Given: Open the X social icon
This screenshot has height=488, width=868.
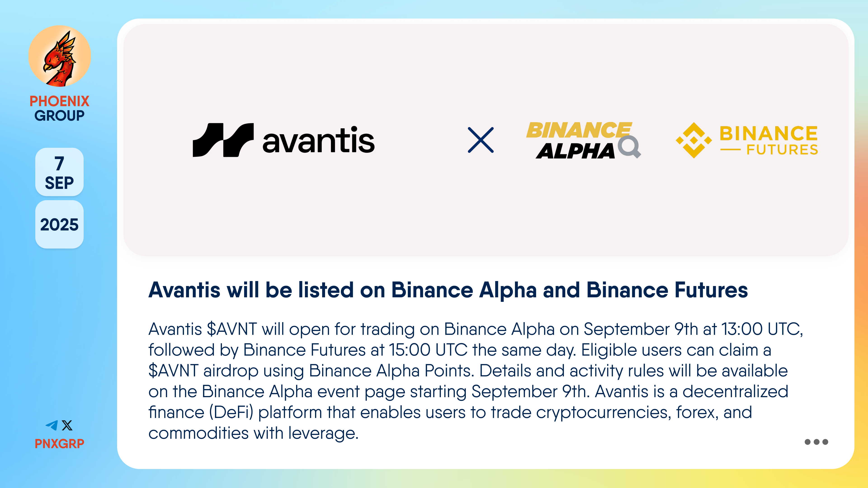Looking at the screenshot, I should [67, 425].
